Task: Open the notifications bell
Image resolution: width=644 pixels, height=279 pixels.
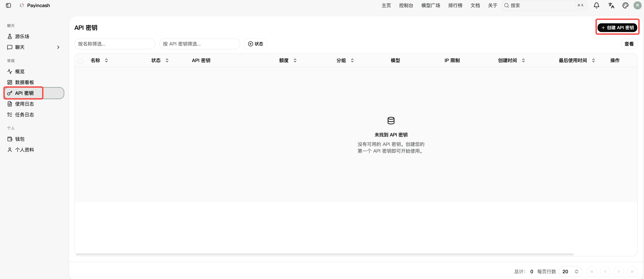Action: [x=597, y=5]
